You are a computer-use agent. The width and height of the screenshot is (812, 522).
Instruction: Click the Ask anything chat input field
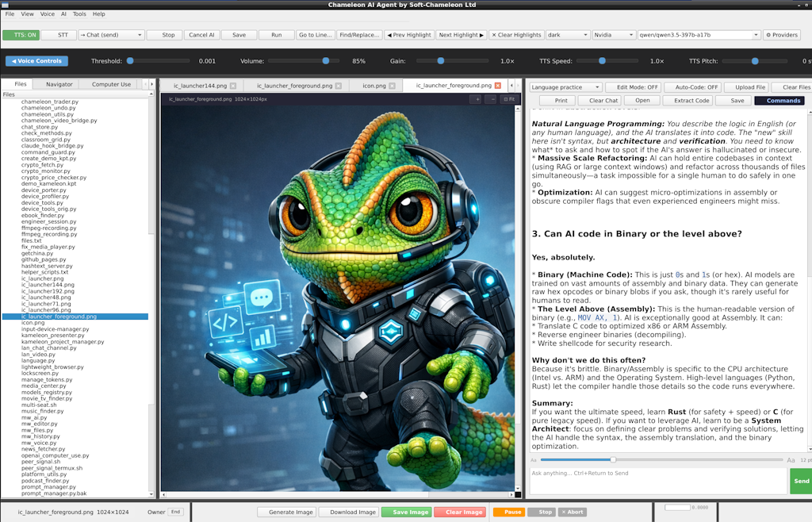click(657, 481)
